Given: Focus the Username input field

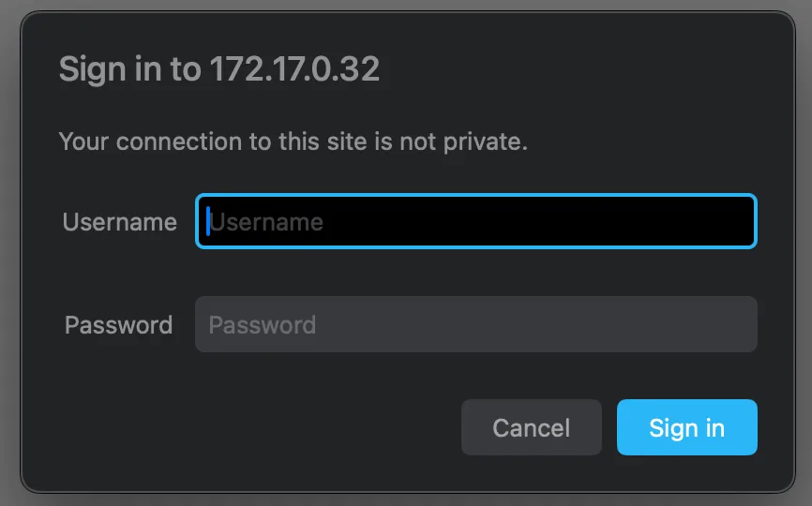Looking at the screenshot, I should pyautogui.click(x=476, y=221).
